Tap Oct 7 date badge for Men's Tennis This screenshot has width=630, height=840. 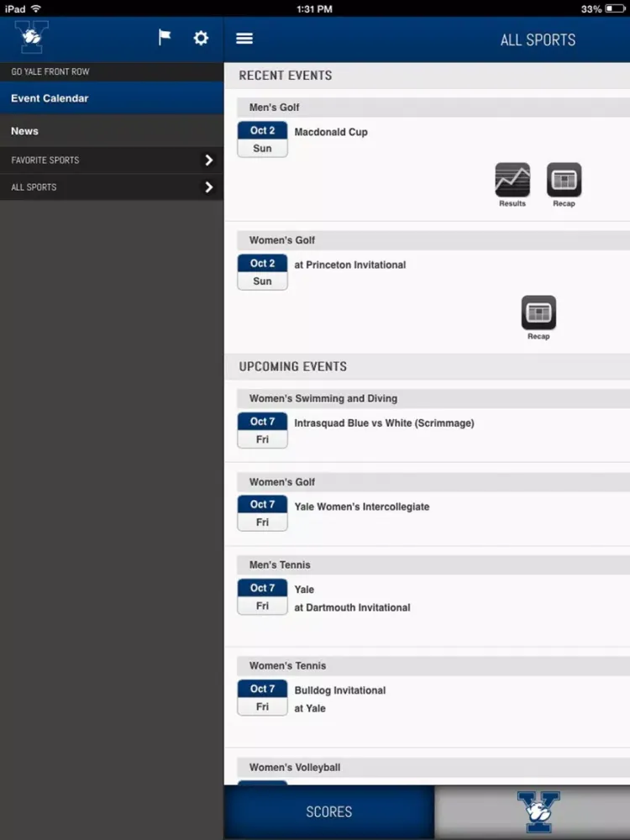click(x=262, y=596)
